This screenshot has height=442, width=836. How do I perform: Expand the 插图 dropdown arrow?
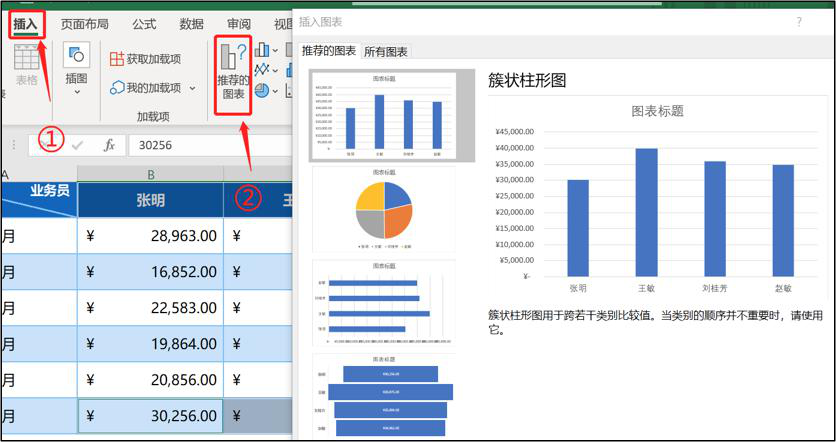pos(77,92)
